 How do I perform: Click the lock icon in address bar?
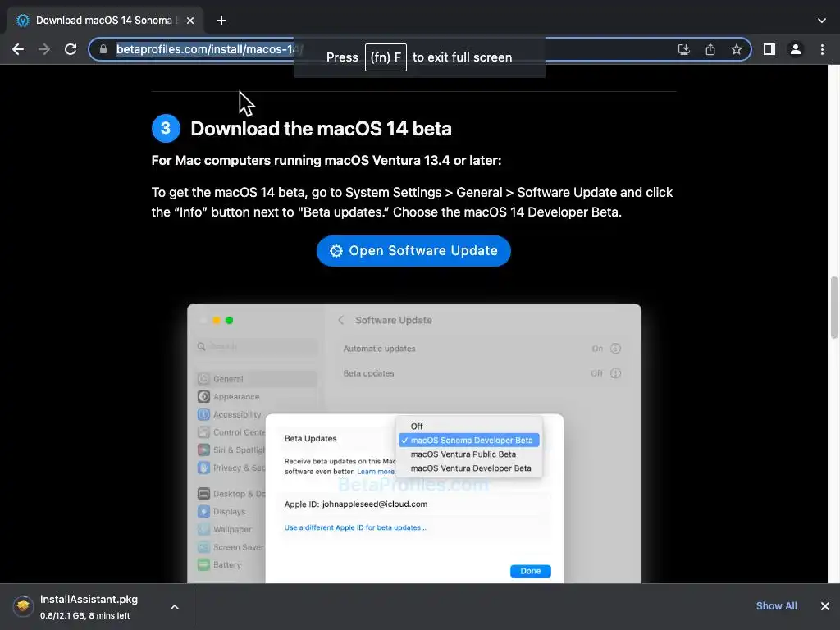(103, 49)
